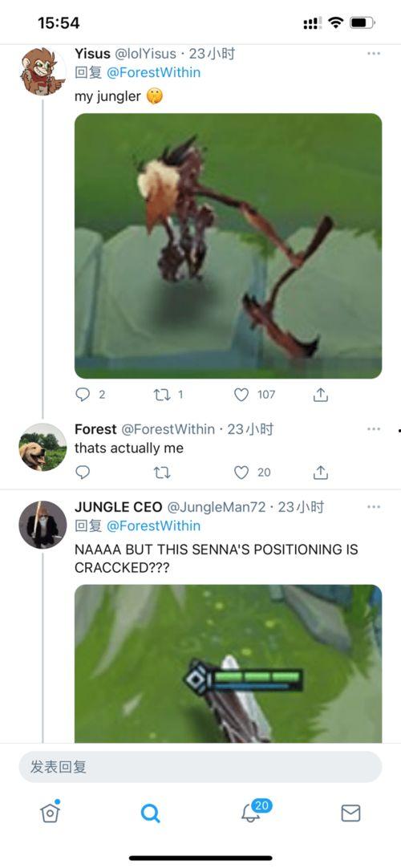The width and height of the screenshot is (401, 868).
Task: Go to the Home tab
Action: pos(50,812)
